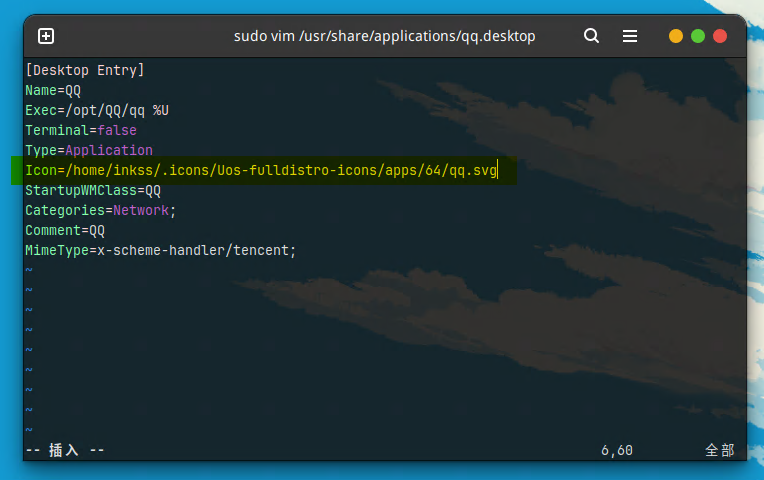
Task: Click the 'StartupWMClass=QQ' line
Action: point(93,190)
